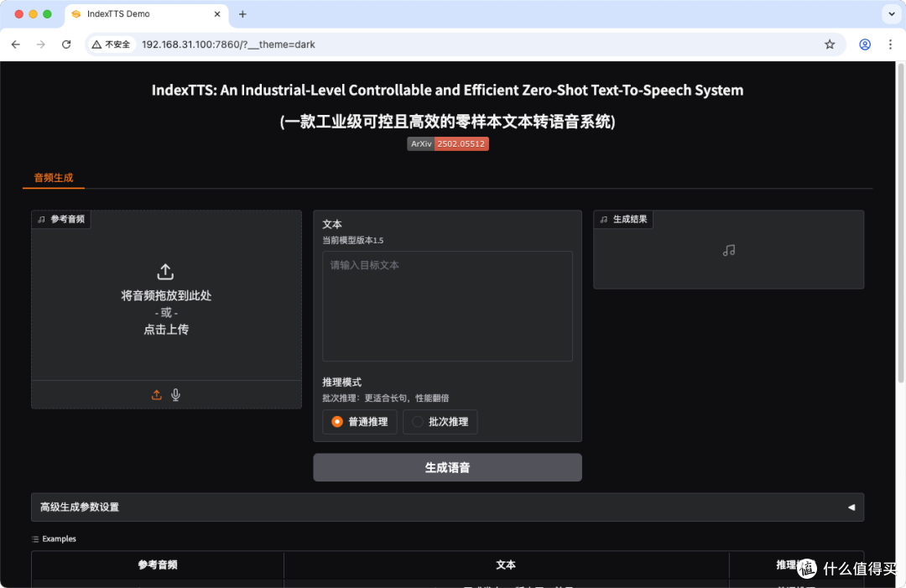Click the music note icon on 参考音频 panel
This screenshot has width=906, height=588.
point(41,219)
